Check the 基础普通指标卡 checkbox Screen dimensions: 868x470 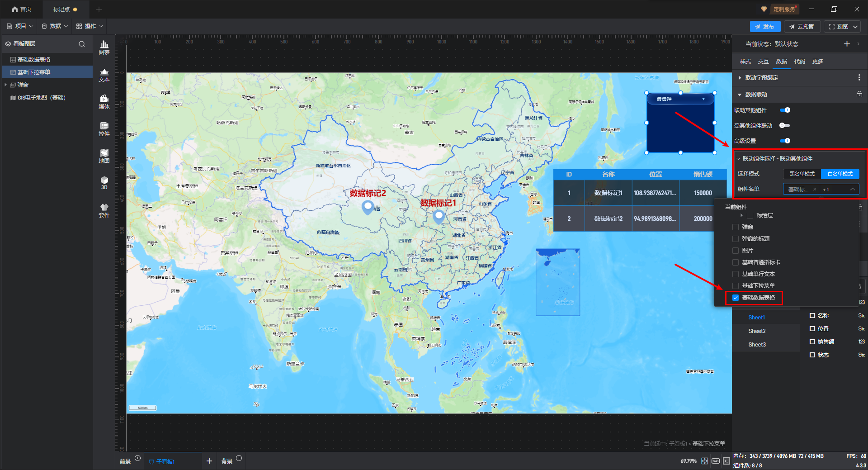[736, 262]
